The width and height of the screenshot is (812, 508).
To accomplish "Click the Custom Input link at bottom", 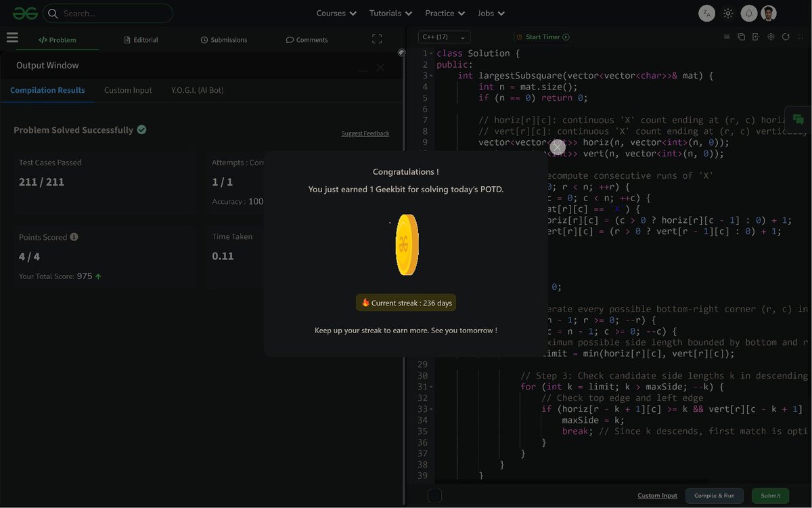I will point(657,496).
